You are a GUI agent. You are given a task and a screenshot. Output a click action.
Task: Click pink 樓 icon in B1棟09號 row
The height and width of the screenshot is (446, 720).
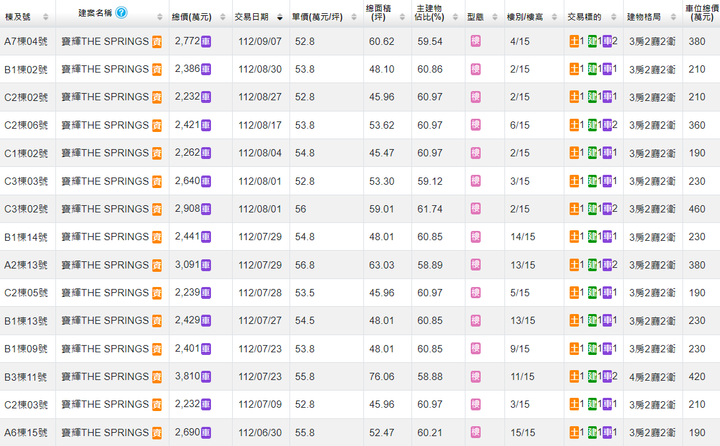(476, 349)
